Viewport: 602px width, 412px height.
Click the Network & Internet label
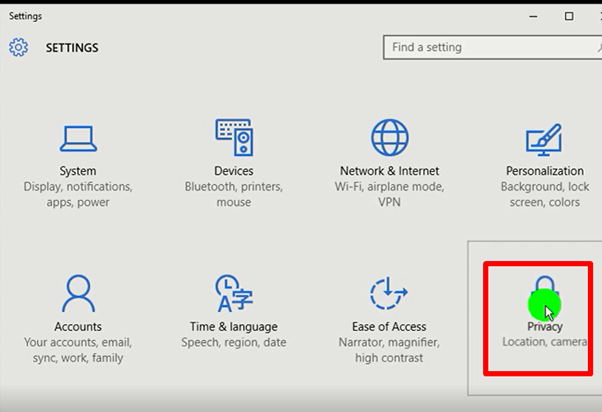pyautogui.click(x=389, y=171)
